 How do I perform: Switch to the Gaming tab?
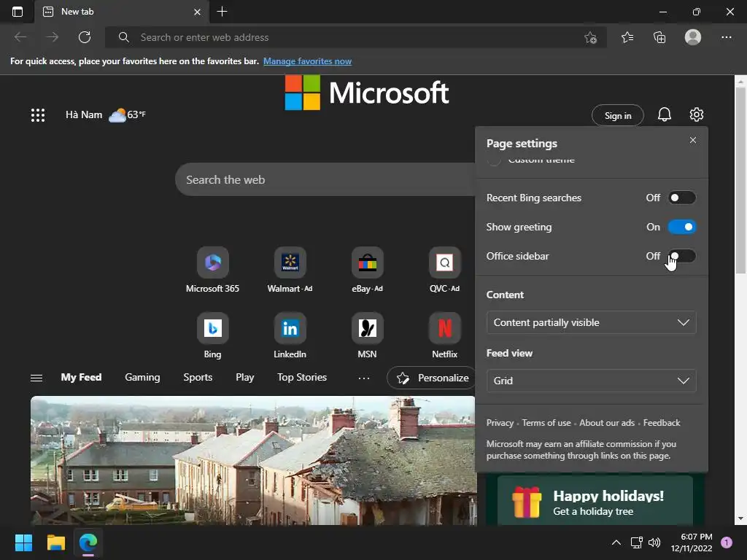pyautogui.click(x=142, y=377)
